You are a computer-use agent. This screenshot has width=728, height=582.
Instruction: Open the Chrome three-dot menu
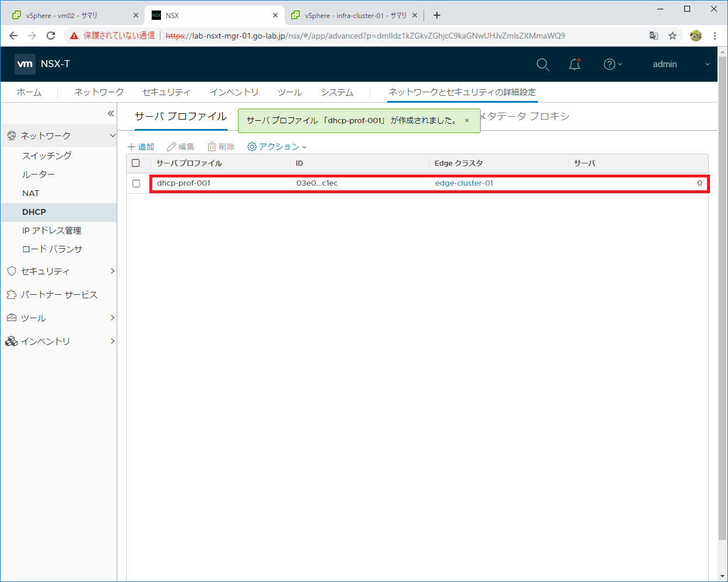coord(715,36)
